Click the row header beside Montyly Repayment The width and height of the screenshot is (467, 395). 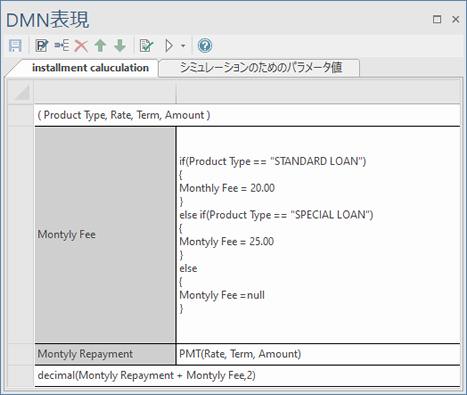21,354
